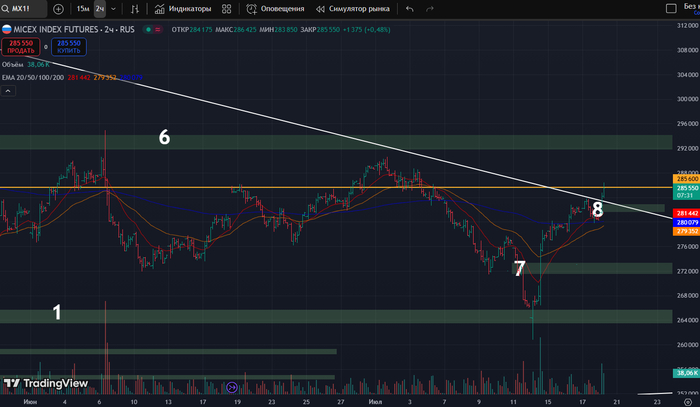The image size is (700, 407).
Task: Click the yellow 285 600 price level label
Action: point(685,179)
